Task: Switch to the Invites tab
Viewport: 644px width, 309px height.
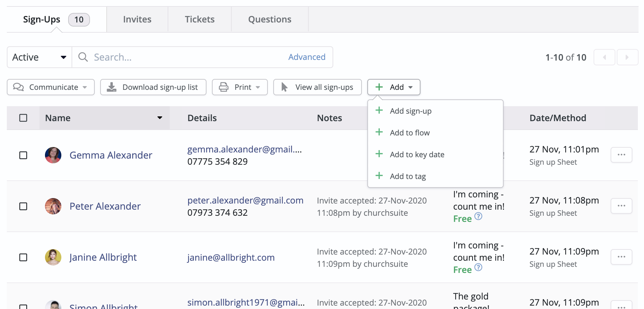Action: click(137, 19)
